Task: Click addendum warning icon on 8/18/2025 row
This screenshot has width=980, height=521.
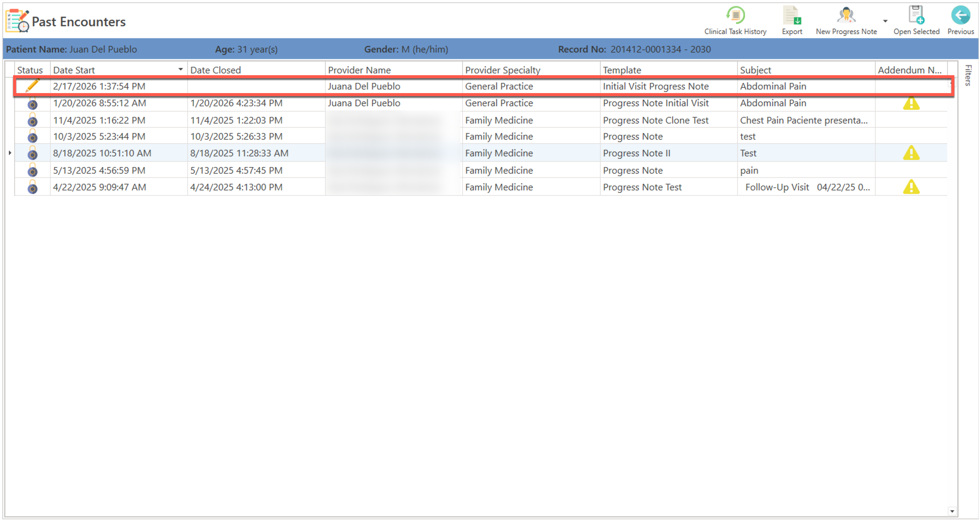Action: click(x=911, y=153)
